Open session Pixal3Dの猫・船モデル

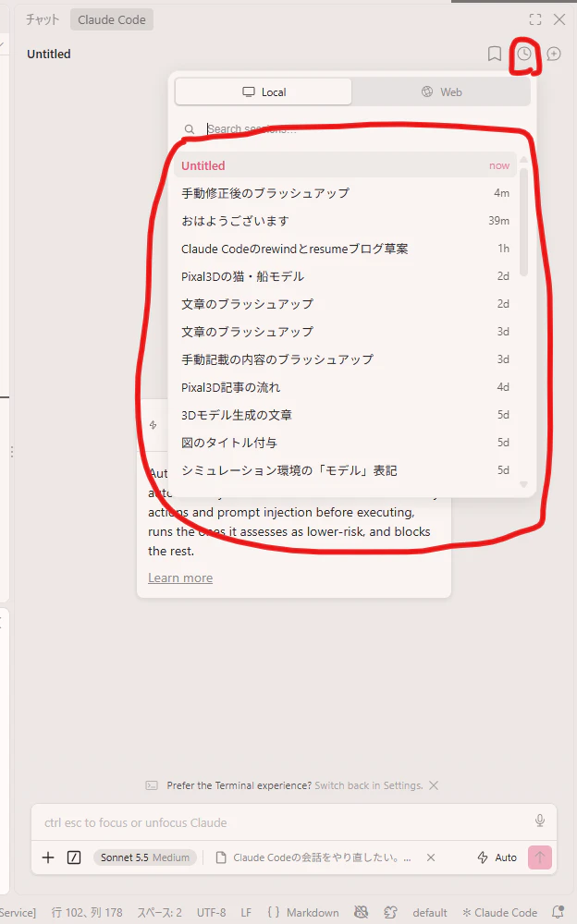pos(345,276)
